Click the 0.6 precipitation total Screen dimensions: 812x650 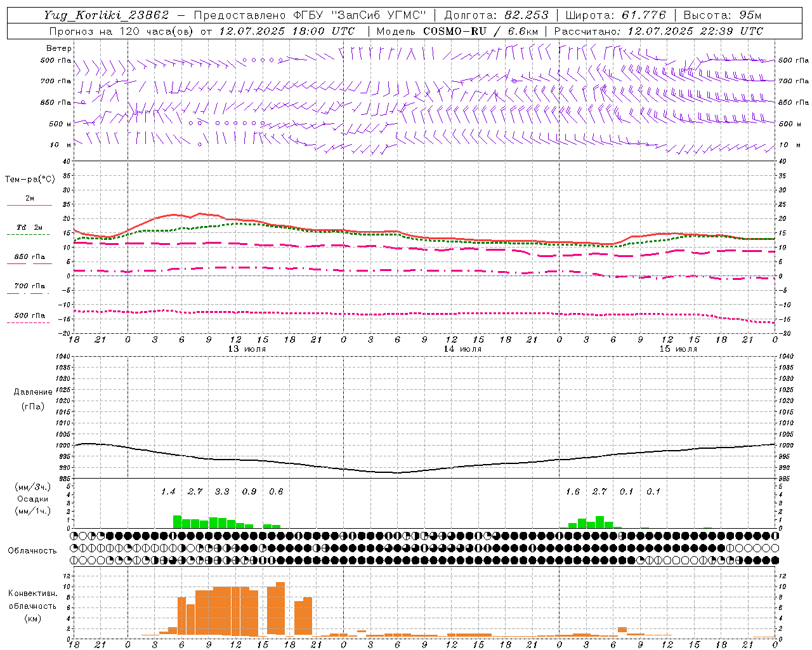coord(276,491)
